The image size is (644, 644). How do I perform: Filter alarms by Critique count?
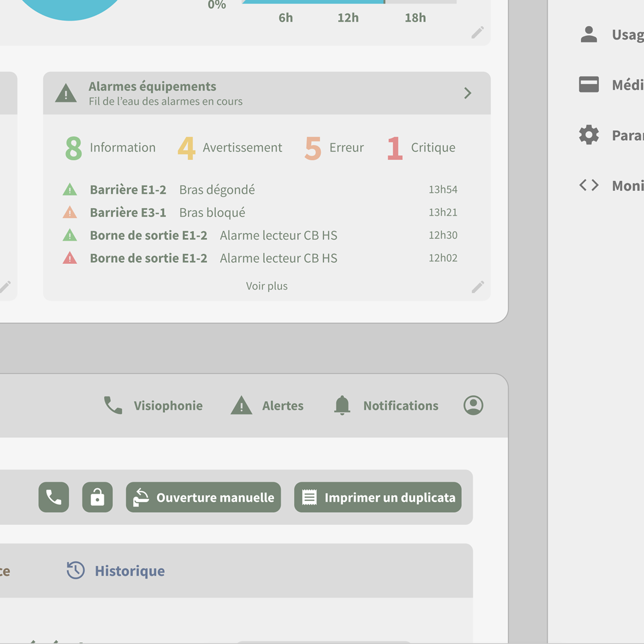tap(421, 147)
